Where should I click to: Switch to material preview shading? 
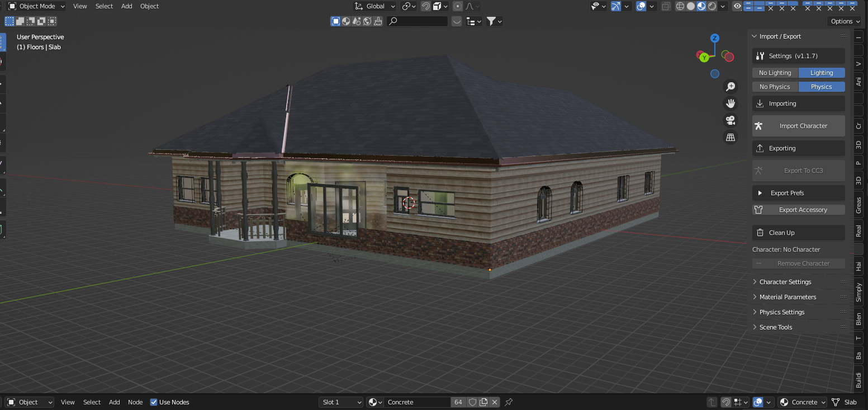pyautogui.click(x=701, y=6)
